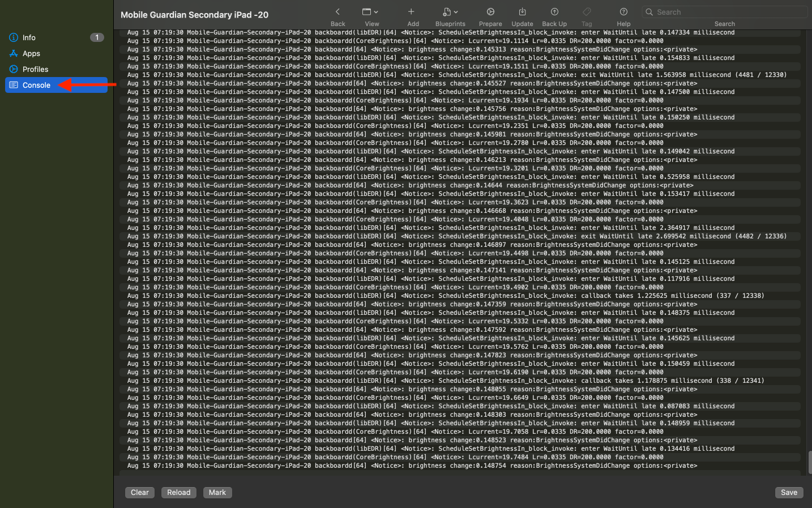The height and width of the screenshot is (508, 812).
Task: Click the search magnifier icon
Action: 649,12
